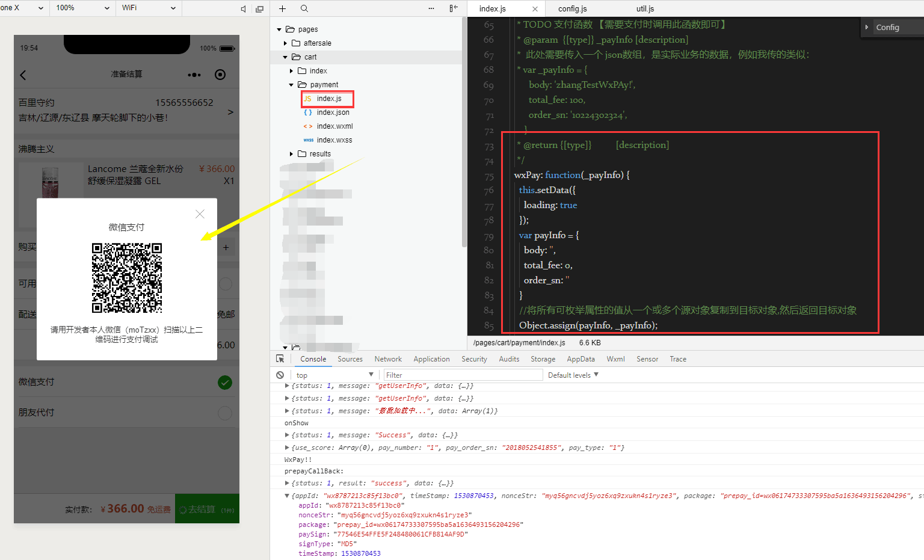
Task: Click the collapse file tree panel icon
Action: pyautogui.click(x=454, y=8)
